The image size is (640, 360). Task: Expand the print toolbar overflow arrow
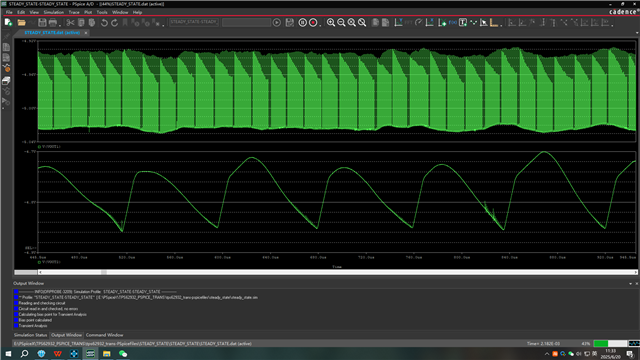(x=60, y=25)
